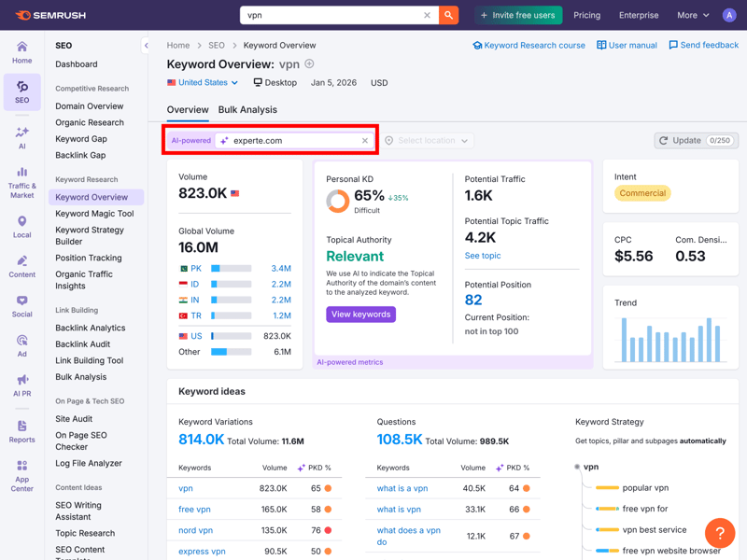Screen dimensions: 747x560
Task: Open the user account avatar
Action: click(729, 15)
